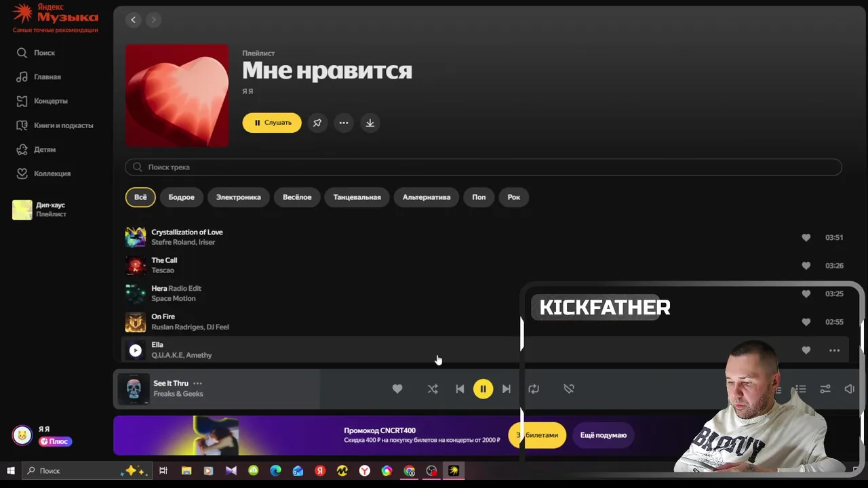This screenshot has width=868, height=488.
Task: Pause playback with the yellow pause button
Action: pyautogui.click(x=483, y=389)
